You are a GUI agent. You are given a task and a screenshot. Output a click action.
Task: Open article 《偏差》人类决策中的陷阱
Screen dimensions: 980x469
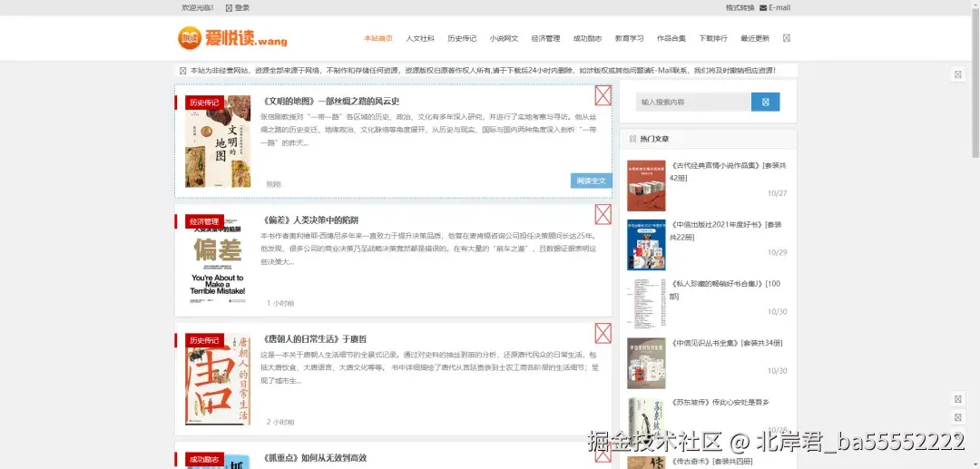click(309, 220)
